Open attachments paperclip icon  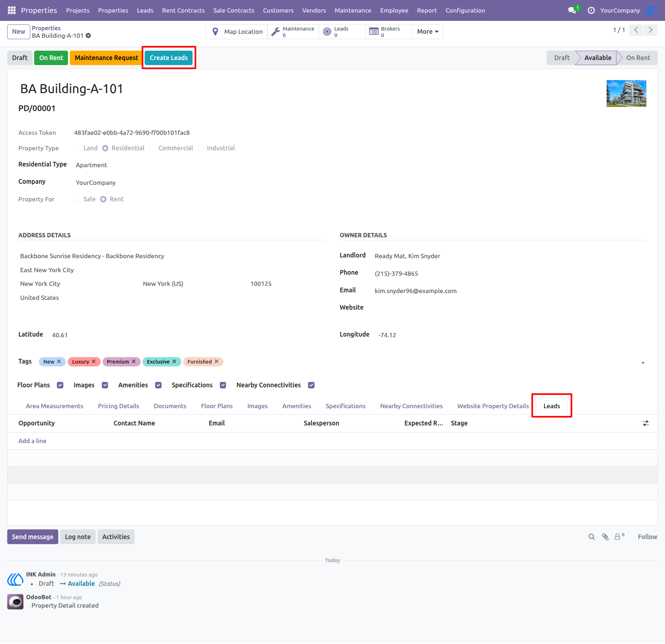point(605,537)
